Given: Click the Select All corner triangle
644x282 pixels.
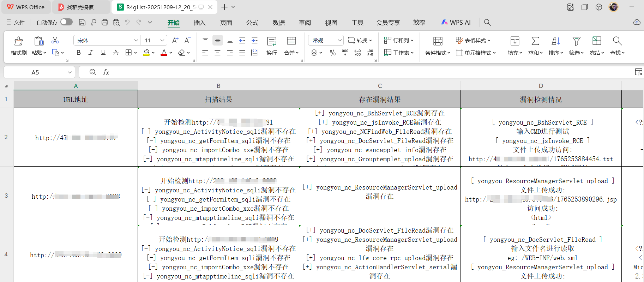Looking at the screenshot, I should coord(6,86).
